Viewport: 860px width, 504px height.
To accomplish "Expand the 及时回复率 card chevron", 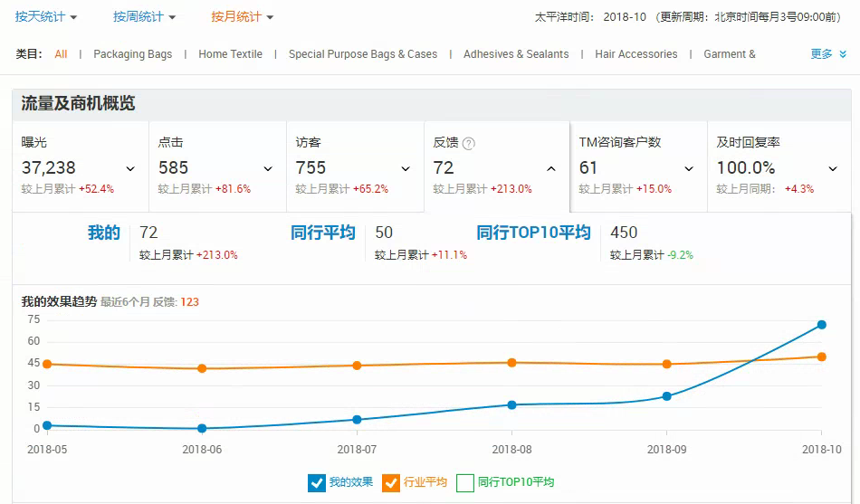I will (x=833, y=168).
